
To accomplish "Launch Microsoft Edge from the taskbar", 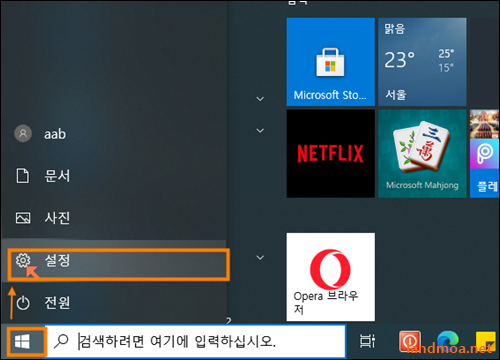I will pyautogui.click(x=447, y=342).
